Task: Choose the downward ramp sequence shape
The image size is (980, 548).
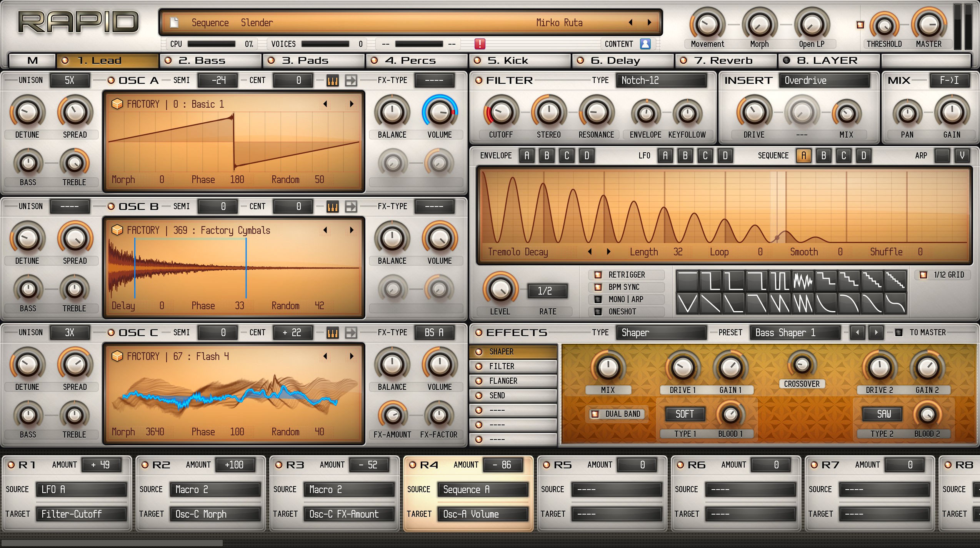Action: [x=710, y=303]
